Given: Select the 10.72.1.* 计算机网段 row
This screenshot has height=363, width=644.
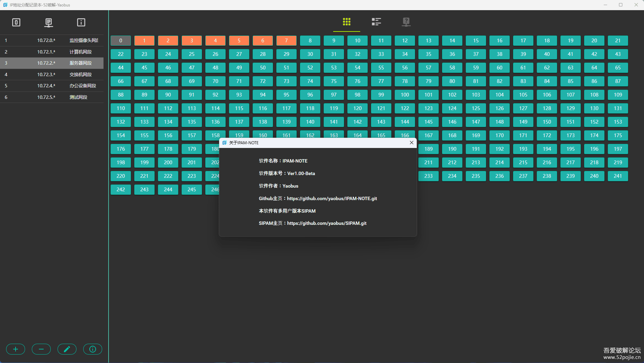Looking at the screenshot, I should tap(52, 52).
